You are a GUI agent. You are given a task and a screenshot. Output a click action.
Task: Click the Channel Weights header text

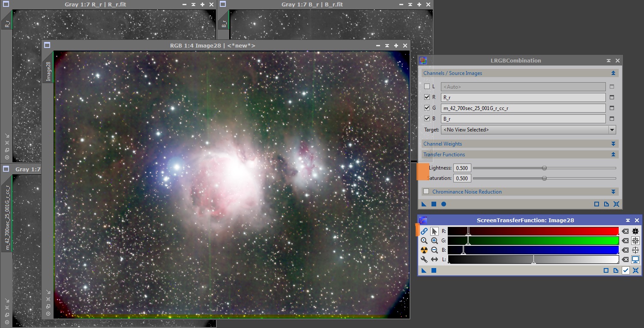[443, 144]
